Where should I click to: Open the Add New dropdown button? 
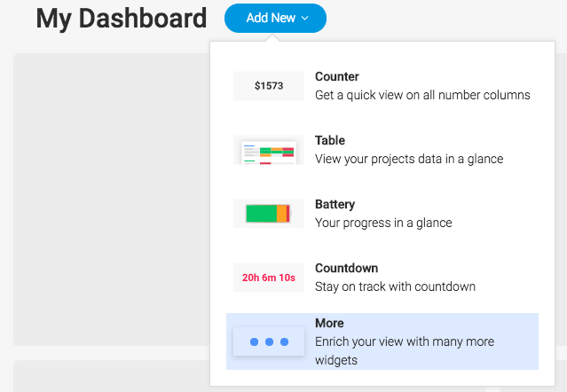point(275,18)
